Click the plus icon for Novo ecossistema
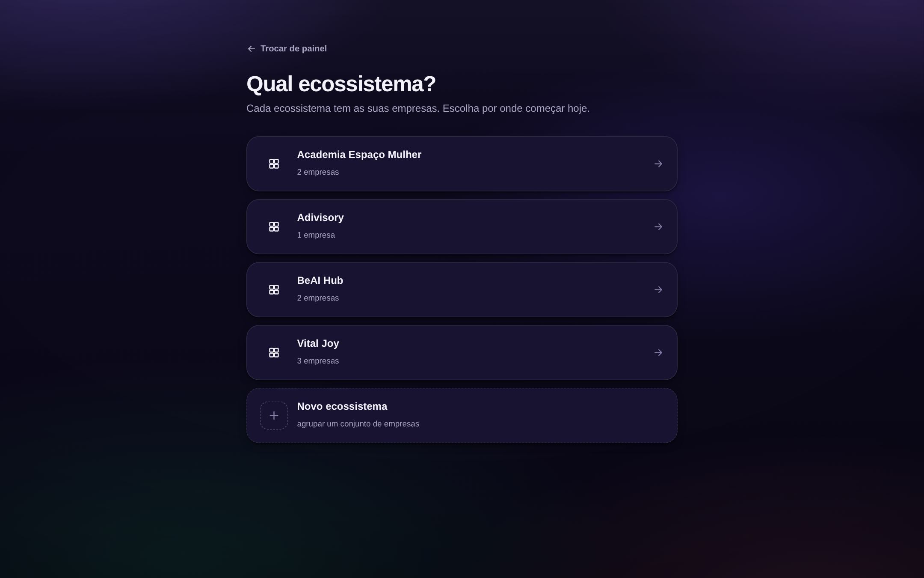 coord(274,416)
